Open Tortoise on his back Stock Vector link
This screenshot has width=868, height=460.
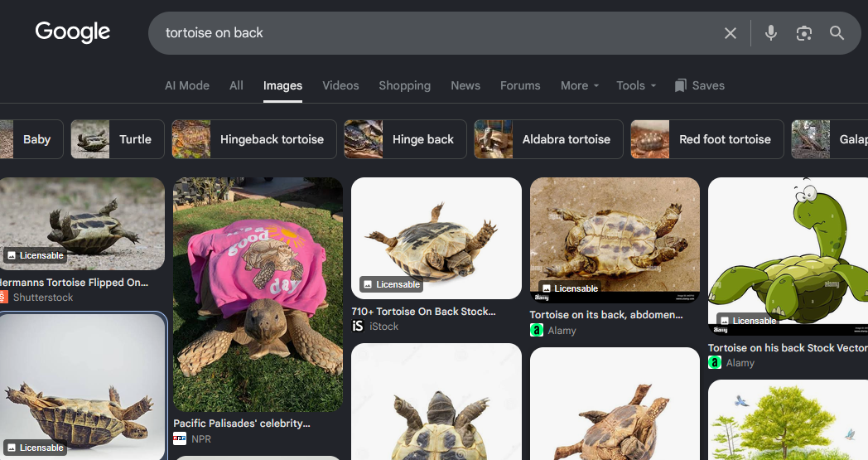pos(788,347)
